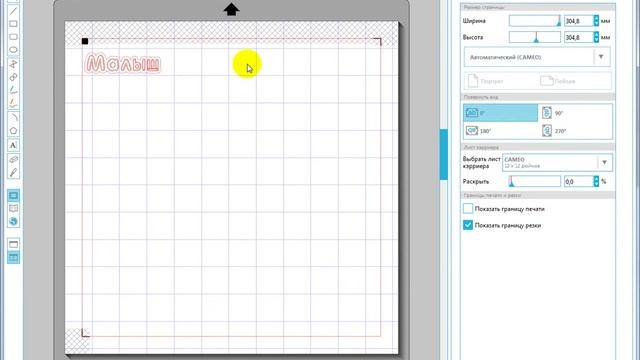640x360 pixels.
Task: Click the Ширина width slider
Action: tap(535, 21)
